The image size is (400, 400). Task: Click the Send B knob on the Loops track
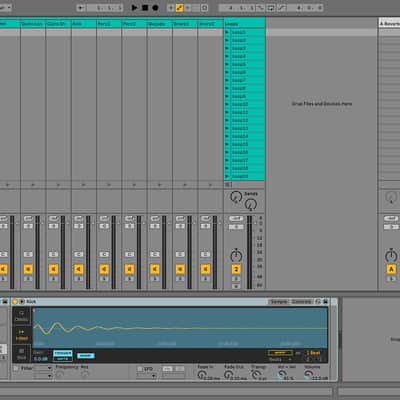251,204
